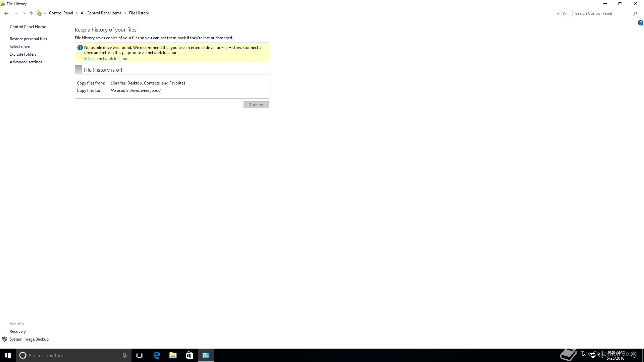Go to All Control Panel Items breadcrumb
Viewport: 644px width, 362px height.
click(101, 13)
